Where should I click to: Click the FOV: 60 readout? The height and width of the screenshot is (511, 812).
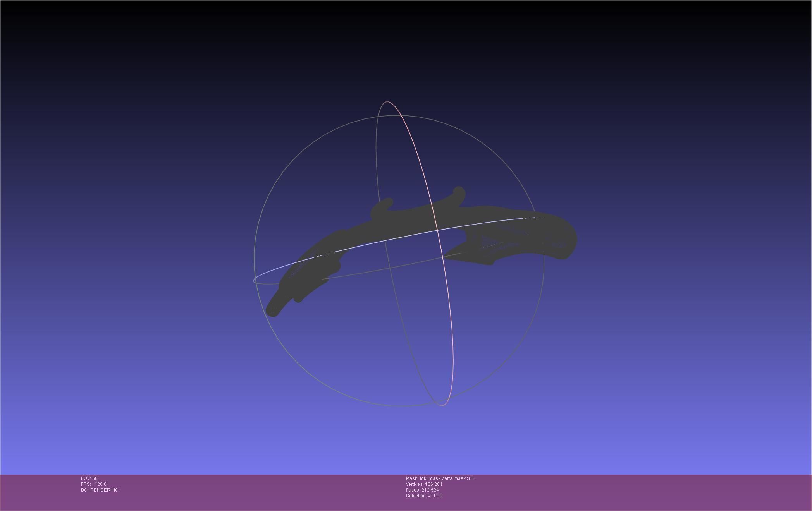(89, 478)
